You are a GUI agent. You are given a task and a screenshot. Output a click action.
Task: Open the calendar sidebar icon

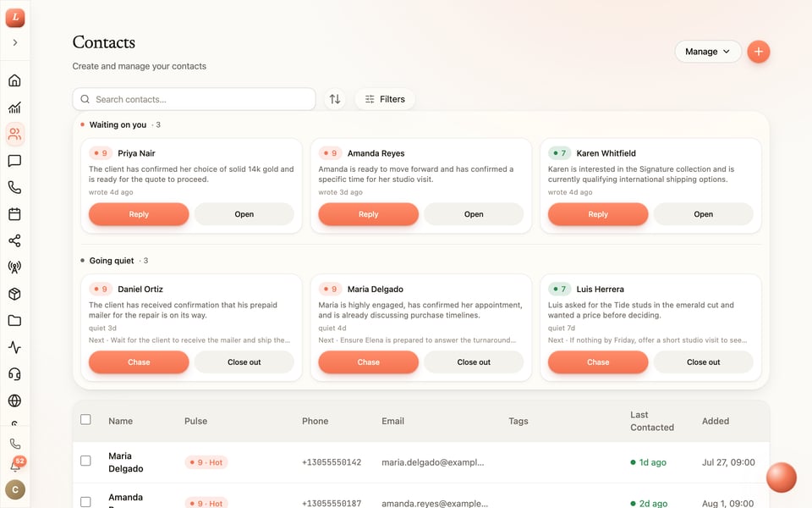[14, 214]
